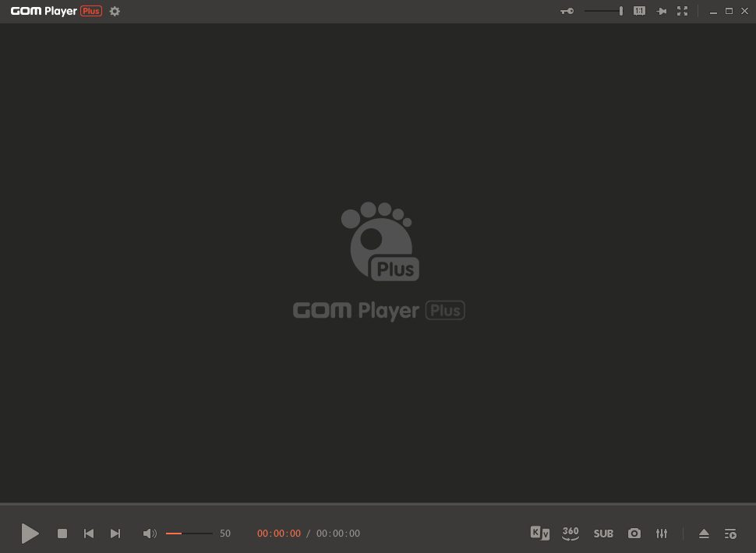This screenshot has height=553, width=756.
Task: Open the equalizer control panel
Action: 662,534
